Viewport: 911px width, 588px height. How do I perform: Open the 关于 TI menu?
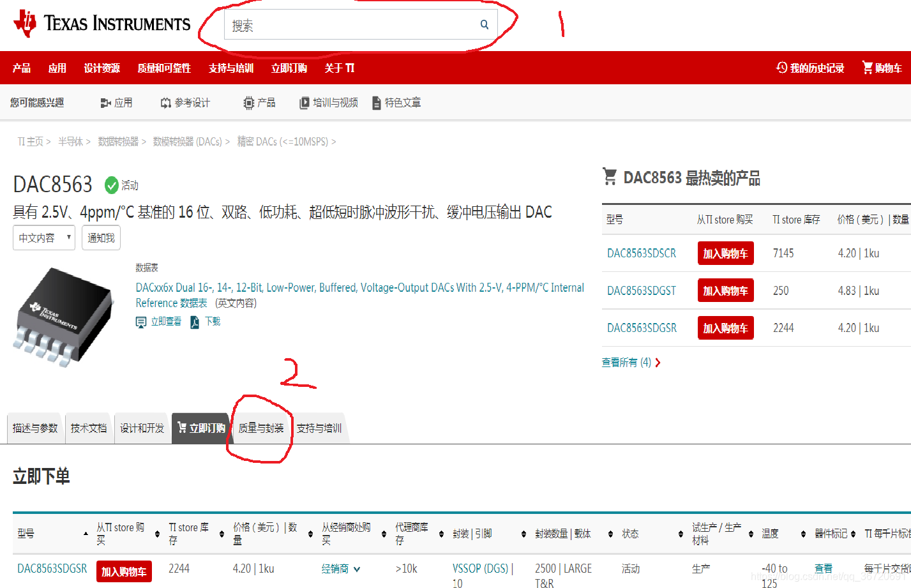pos(340,68)
